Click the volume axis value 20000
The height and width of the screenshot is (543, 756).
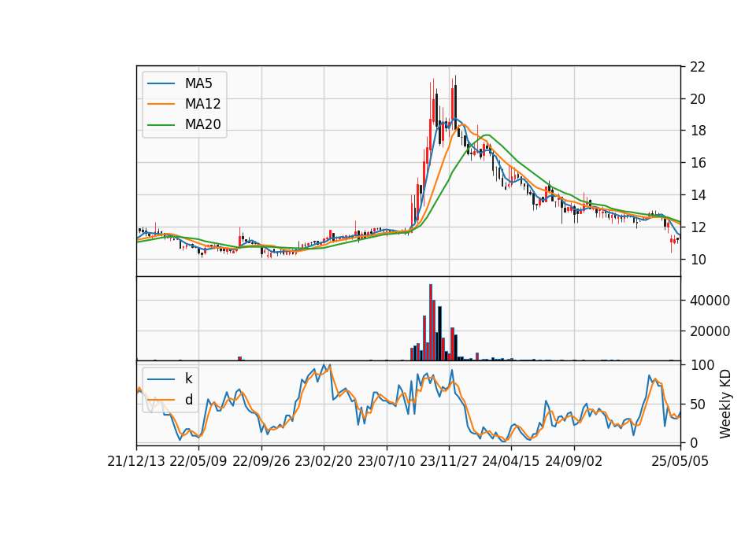710,331
